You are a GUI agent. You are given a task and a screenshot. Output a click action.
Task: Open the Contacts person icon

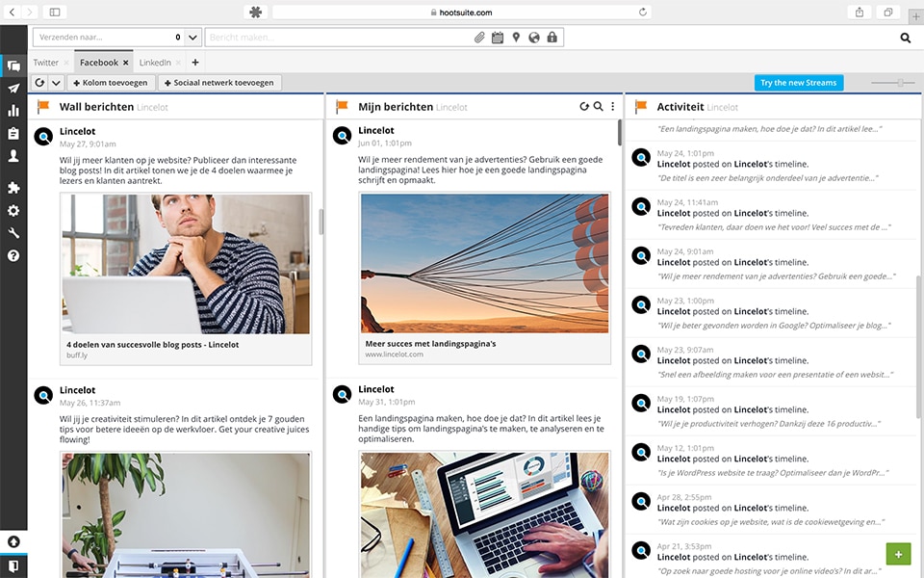(x=13, y=156)
